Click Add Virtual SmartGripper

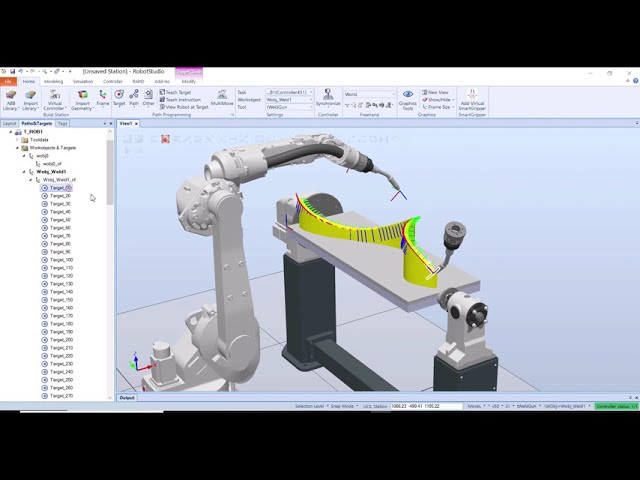[x=472, y=100]
